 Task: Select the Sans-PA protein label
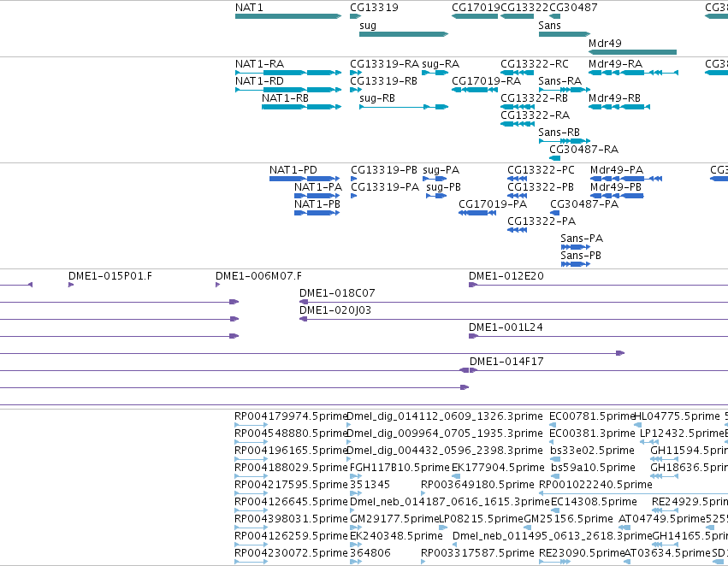582,239
